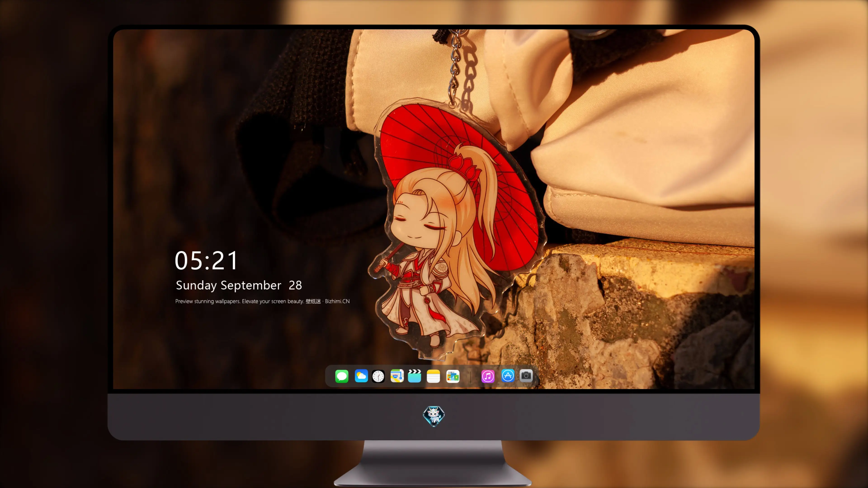Launch the Weather app from the dock
Screen dimensions: 868x488
tap(361, 376)
